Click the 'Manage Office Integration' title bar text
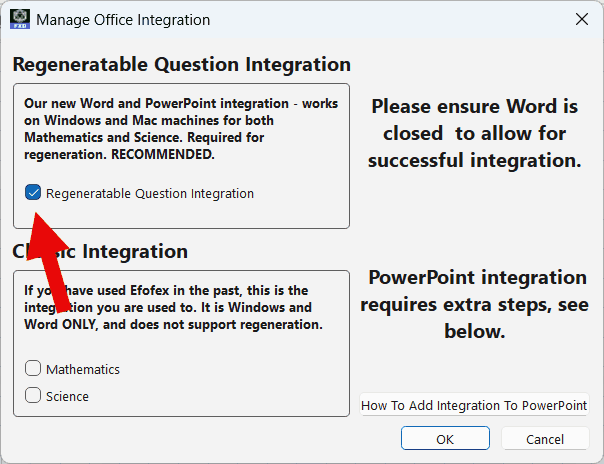604x464 pixels. tap(123, 19)
